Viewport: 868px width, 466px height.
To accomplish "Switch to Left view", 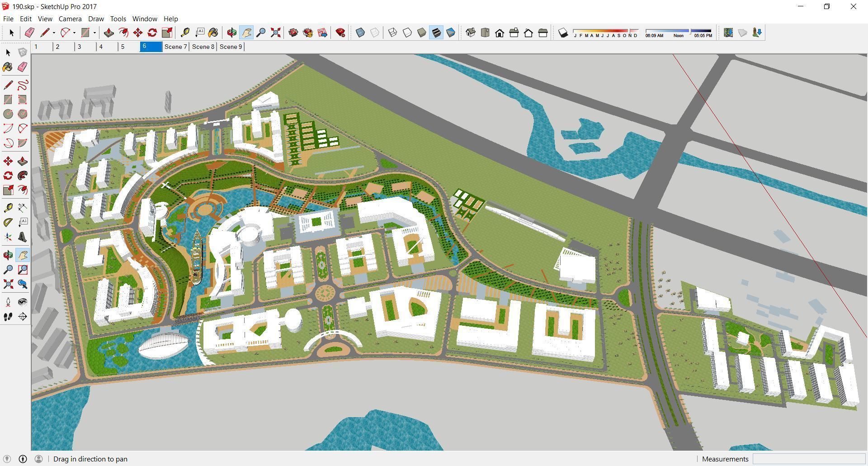I will [x=543, y=33].
